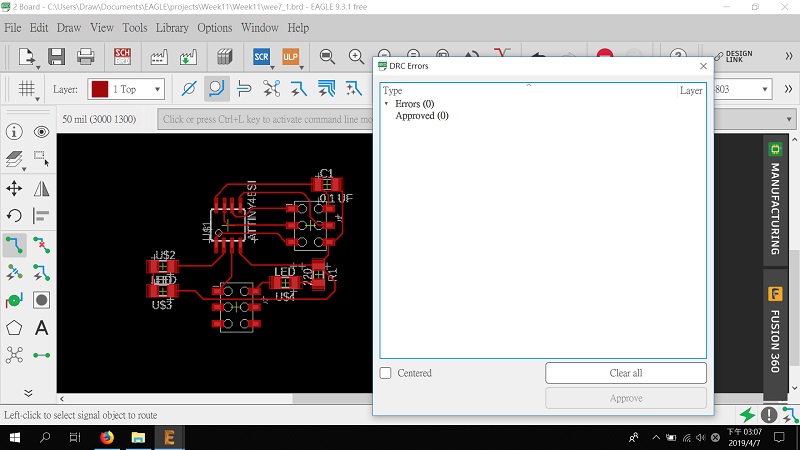Toggle the Centered checkbox
This screenshot has width=800, height=450.
[386, 373]
